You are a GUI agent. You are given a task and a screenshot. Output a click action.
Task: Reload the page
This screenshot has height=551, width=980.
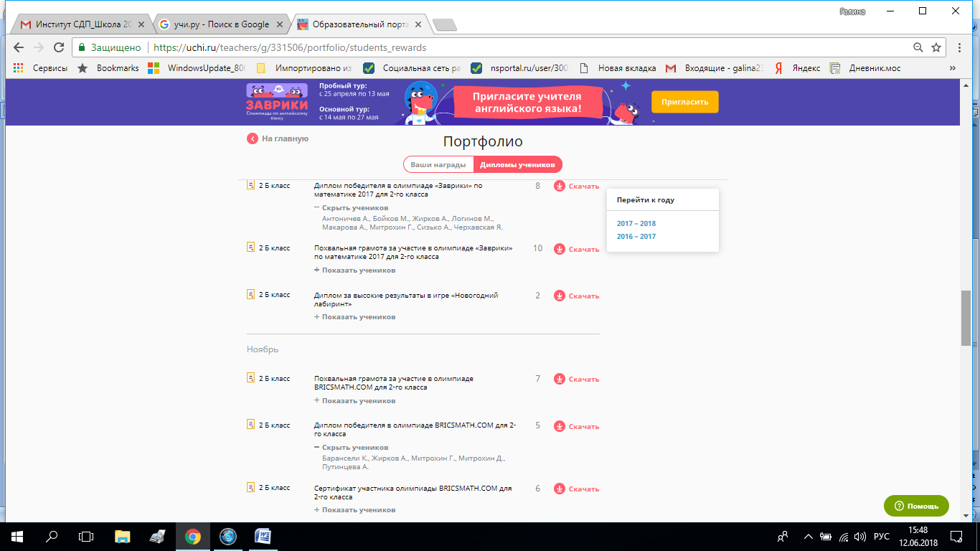click(60, 47)
